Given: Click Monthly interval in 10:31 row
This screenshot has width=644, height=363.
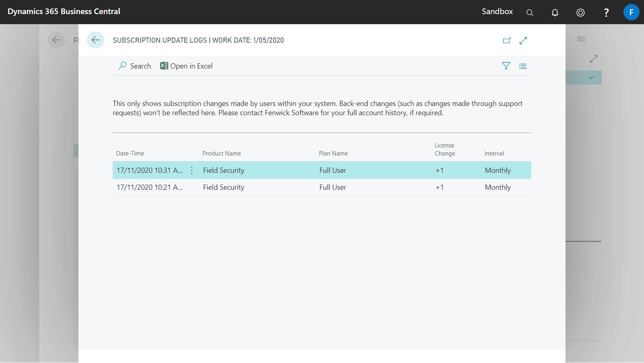Looking at the screenshot, I should [498, 170].
